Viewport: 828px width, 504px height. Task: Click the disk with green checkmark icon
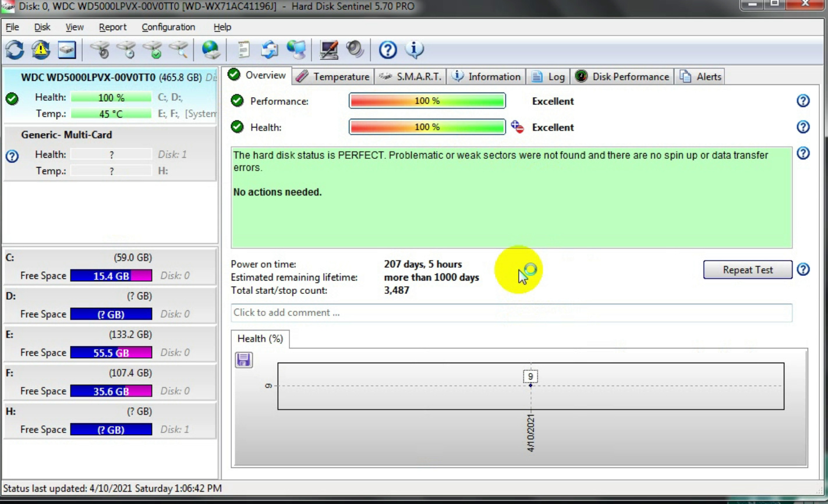point(154,50)
